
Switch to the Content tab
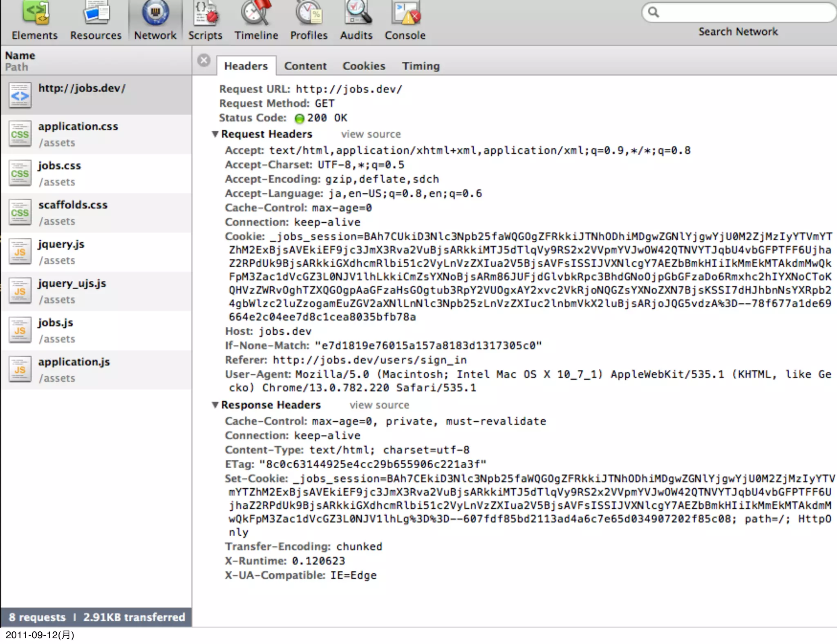click(305, 66)
